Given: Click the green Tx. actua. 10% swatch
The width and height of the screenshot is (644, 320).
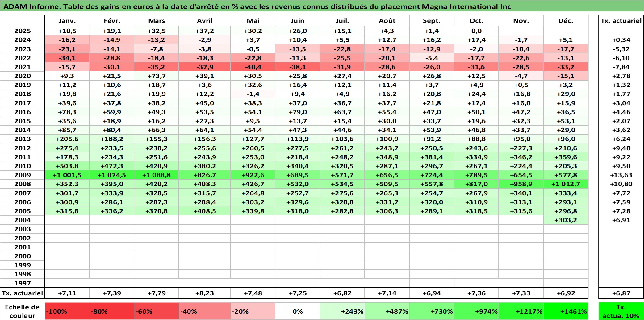Looking at the screenshot, I should pyautogui.click(x=621, y=311).
